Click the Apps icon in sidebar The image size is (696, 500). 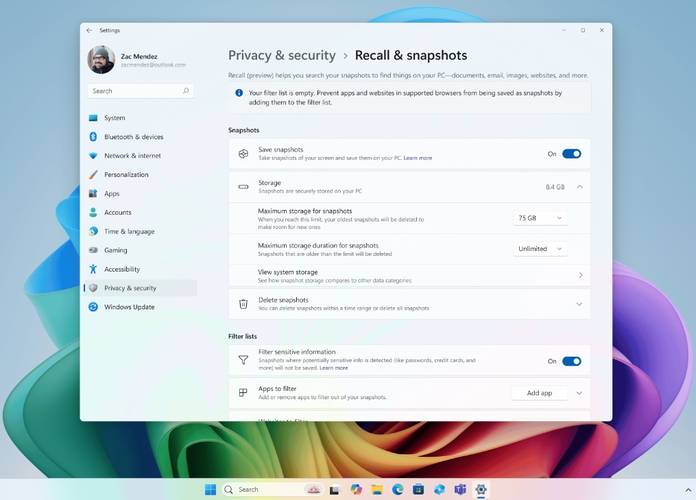coord(93,194)
